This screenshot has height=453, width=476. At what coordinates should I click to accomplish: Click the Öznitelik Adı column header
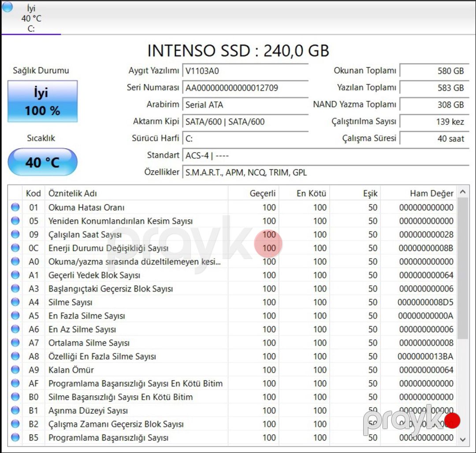click(x=136, y=193)
